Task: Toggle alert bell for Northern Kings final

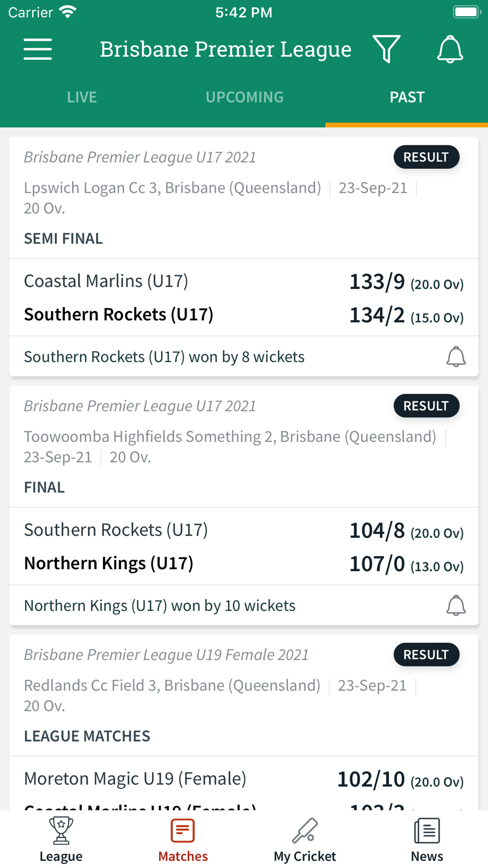Action: [x=456, y=605]
